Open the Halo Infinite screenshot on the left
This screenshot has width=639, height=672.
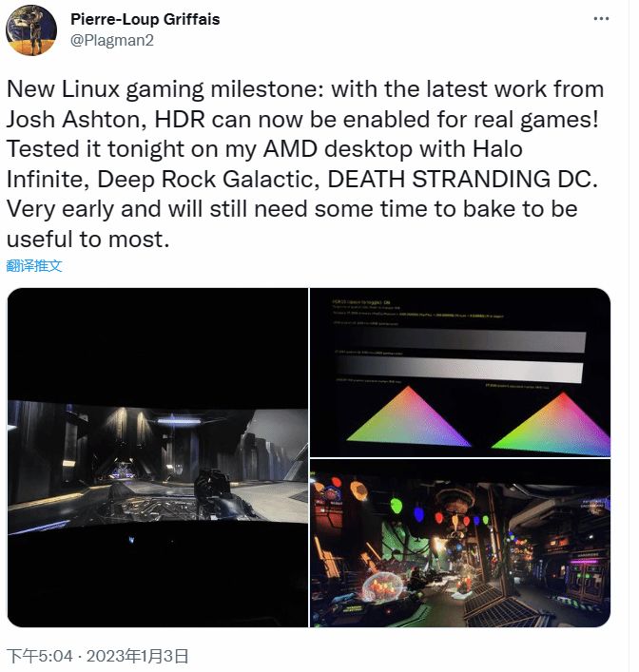pyautogui.click(x=158, y=457)
